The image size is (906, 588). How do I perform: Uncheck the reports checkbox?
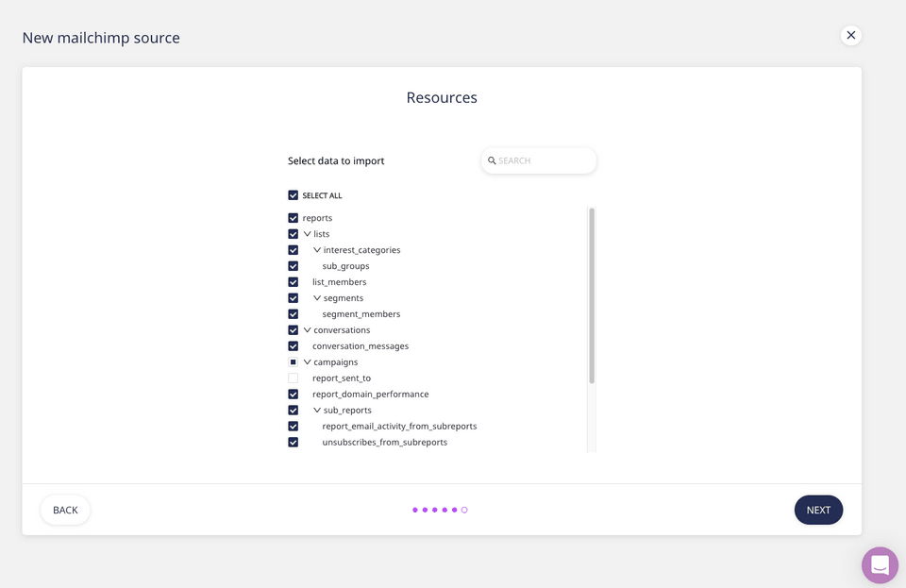[294, 218]
